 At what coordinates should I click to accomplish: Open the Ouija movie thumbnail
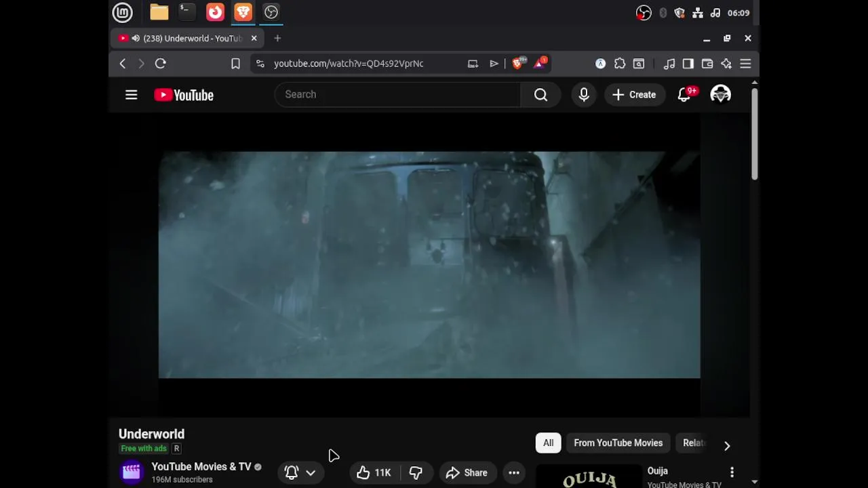(589, 476)
